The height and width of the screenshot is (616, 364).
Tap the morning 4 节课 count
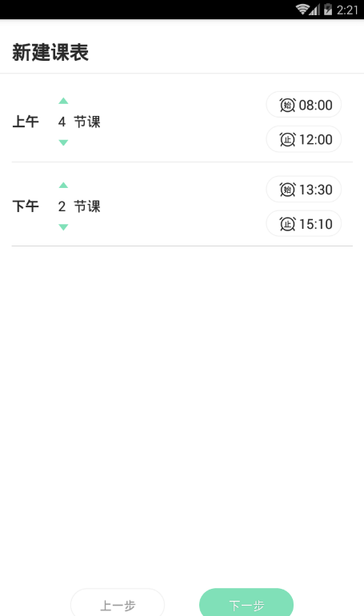(79, 122)
